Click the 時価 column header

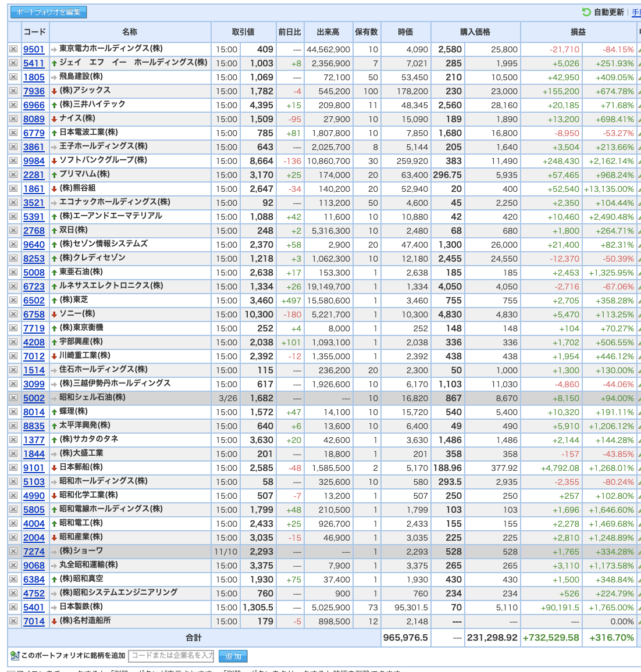pos(405,32)
